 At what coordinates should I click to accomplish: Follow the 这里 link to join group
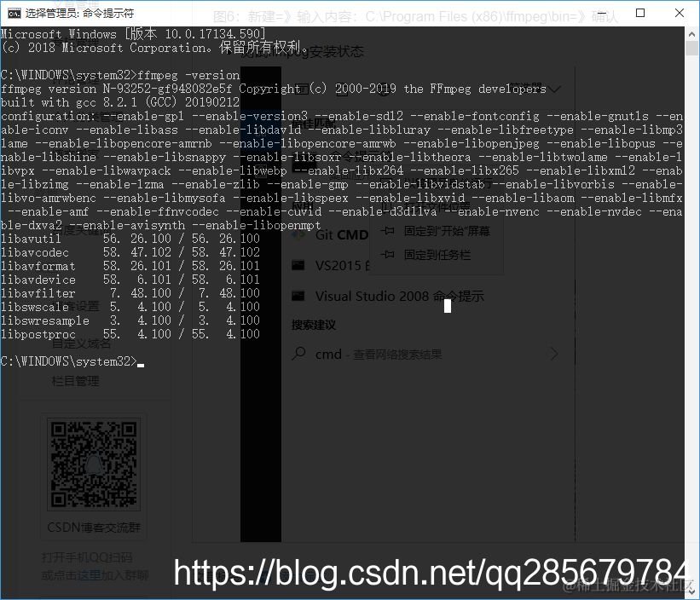click(x=89, y=575)
